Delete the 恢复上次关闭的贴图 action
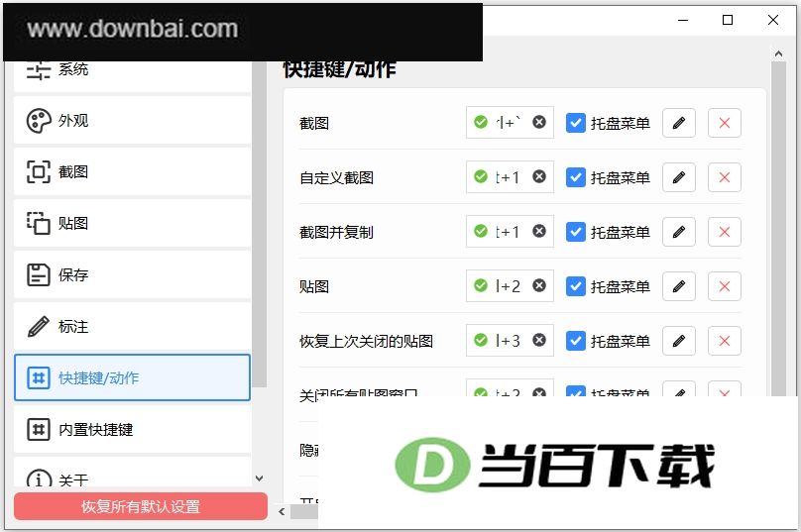801x532 pixels. (x=725, y=341)
